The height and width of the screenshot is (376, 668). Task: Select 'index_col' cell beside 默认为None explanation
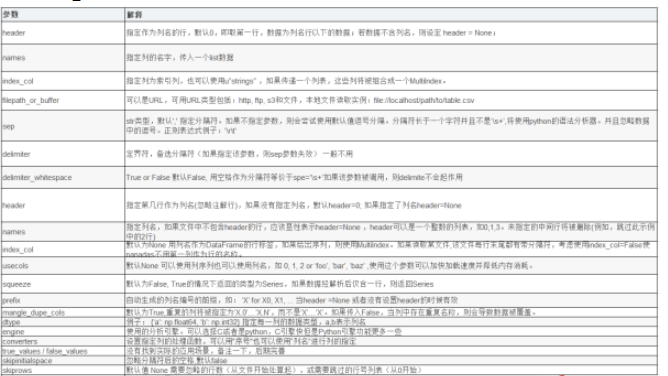pyautogui.click(x=63, y=249)
